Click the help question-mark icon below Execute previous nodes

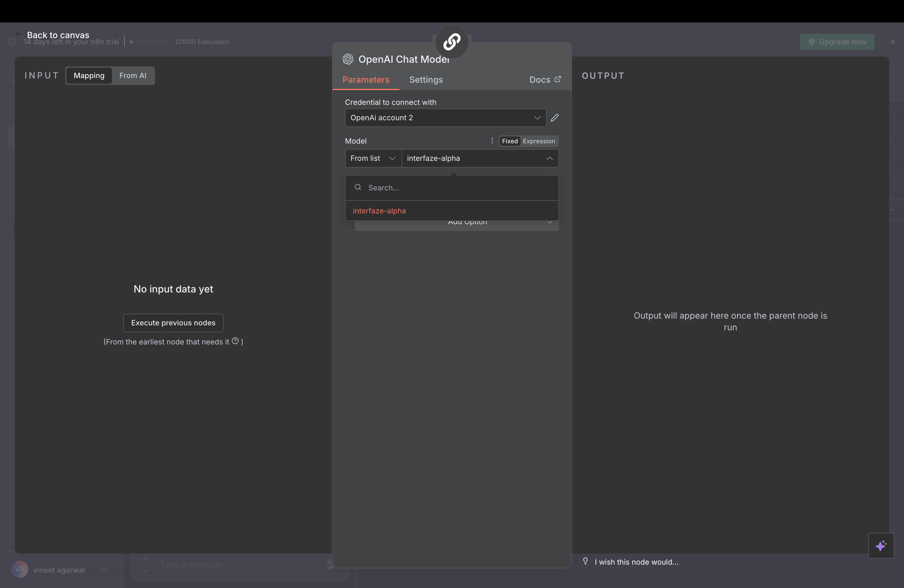[x=236, y=341]
